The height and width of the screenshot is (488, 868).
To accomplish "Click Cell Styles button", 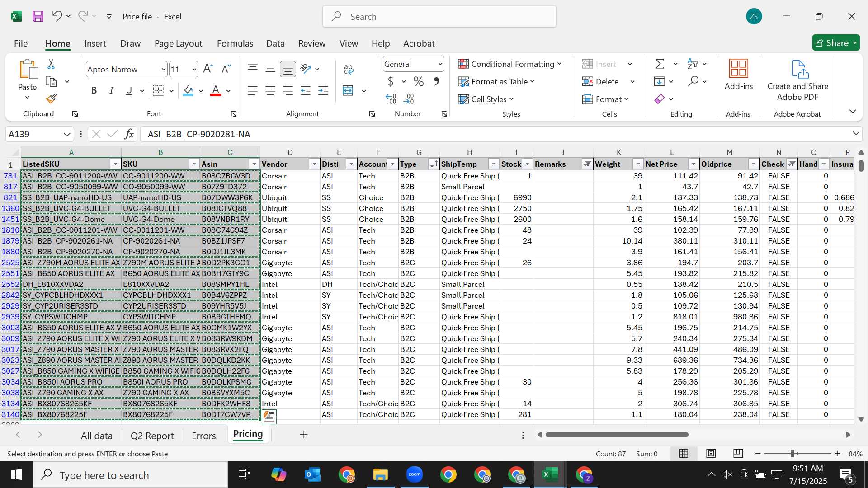I will [x=486, y=99].
